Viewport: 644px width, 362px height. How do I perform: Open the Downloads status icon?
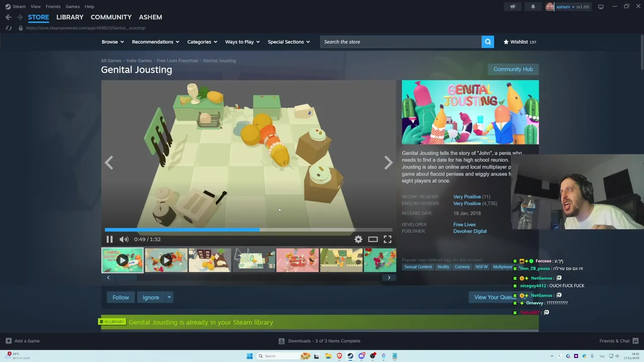tap(282, 341)
